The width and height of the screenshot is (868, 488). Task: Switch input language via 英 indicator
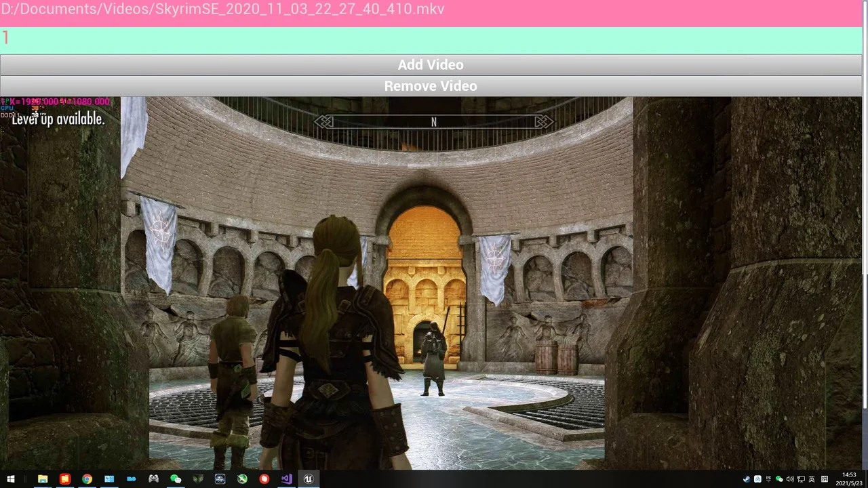(812, 479)
